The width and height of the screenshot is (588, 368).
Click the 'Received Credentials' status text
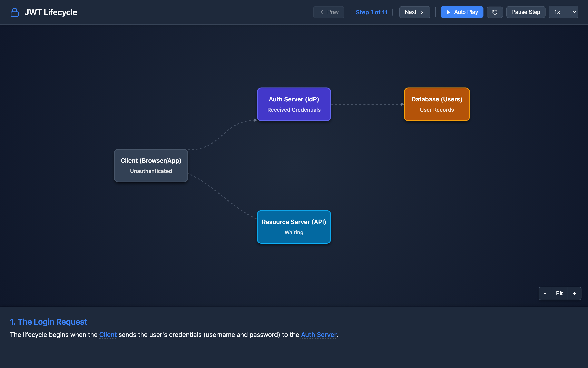click(294, 110)
